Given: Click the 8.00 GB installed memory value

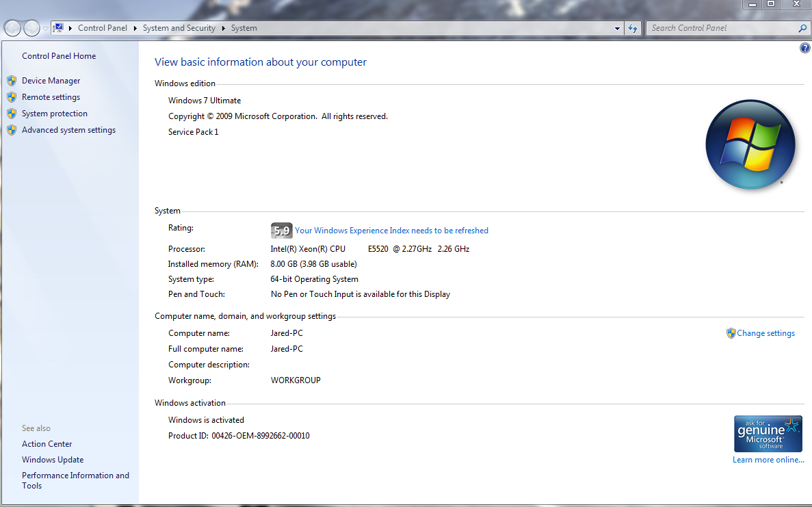Looking at the screenshot, I should tap(314, 264).
